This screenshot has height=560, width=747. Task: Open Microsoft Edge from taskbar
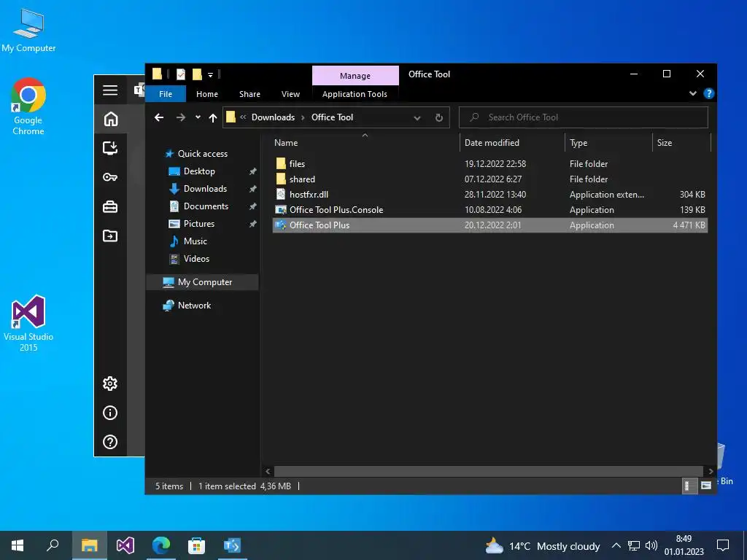point(161,545)
